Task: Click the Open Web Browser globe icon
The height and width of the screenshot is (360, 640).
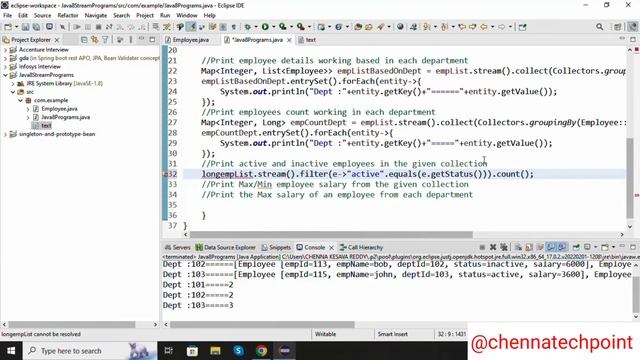Action: (400, 27)
